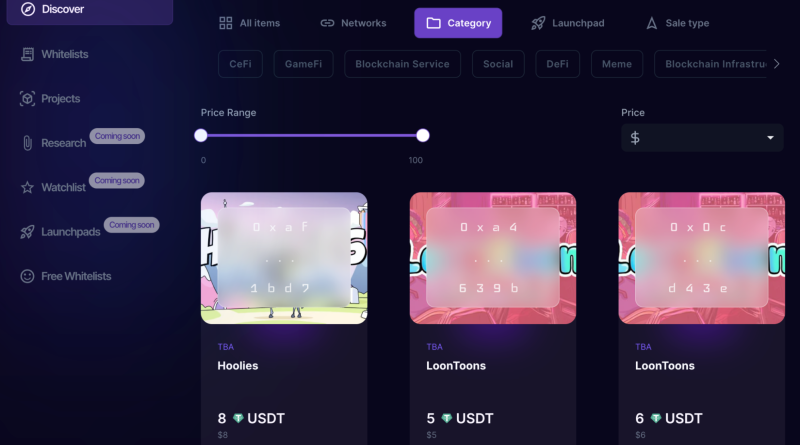The width and height of the screenshot is (800, 445).
Task: Toggle the Meme category filter chip
Action: coord(617,64)
